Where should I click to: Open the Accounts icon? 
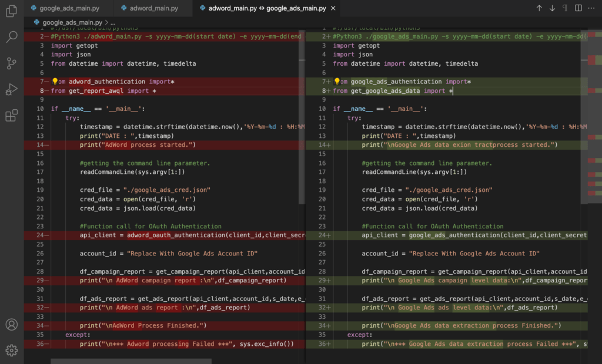[11, 324]
